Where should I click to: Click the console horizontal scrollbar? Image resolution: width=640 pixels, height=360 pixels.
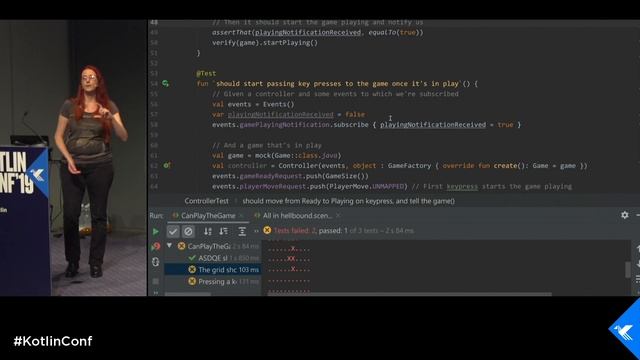409,294
